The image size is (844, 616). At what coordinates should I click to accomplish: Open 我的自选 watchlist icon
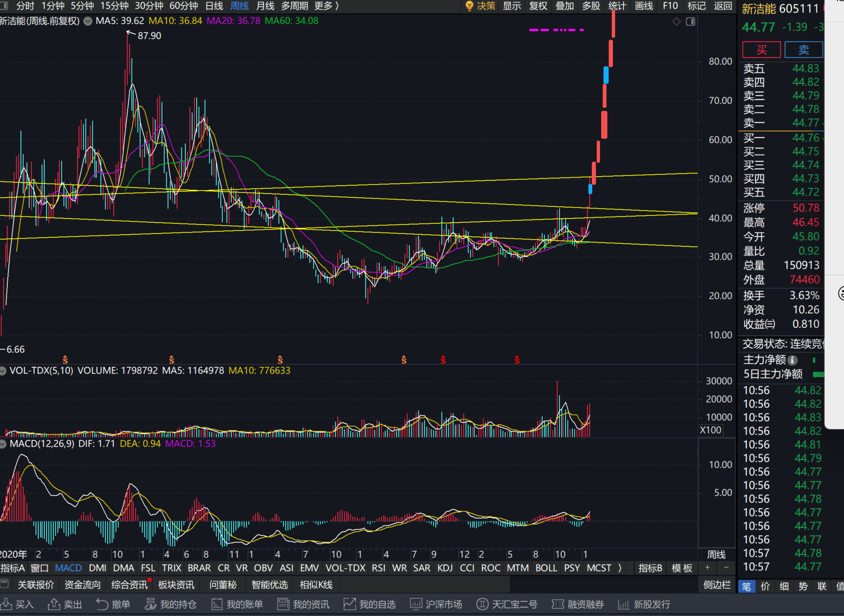click(349, 604)
